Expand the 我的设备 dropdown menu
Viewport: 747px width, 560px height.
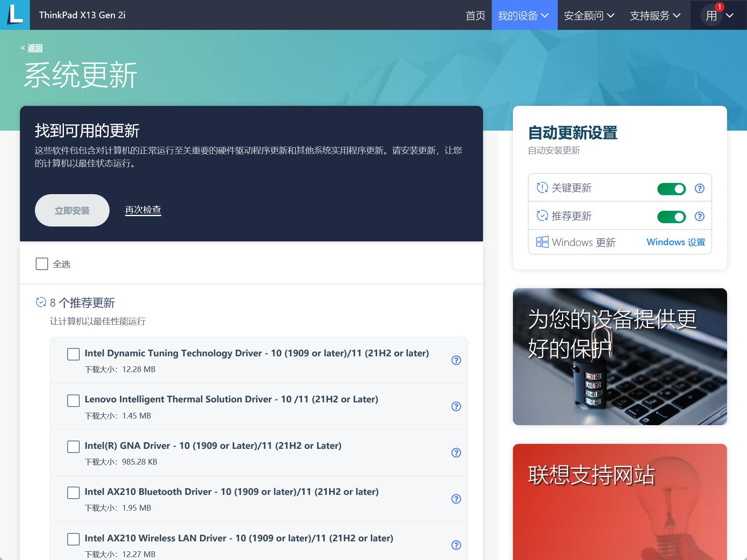coord(524,15)
